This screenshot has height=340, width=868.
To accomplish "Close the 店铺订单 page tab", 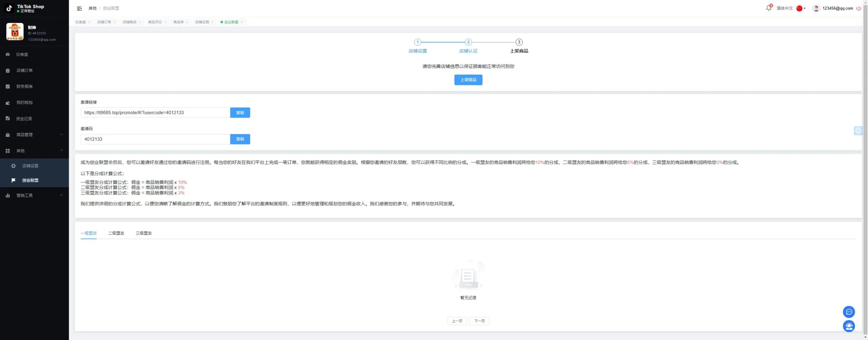I will pyautogui.click(x=115, y=22).
